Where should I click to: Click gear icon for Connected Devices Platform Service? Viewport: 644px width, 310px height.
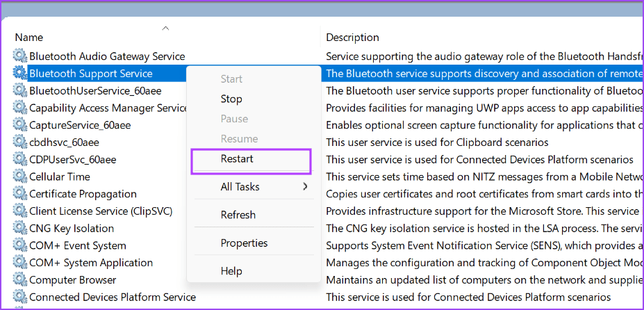tap(19, 297)
